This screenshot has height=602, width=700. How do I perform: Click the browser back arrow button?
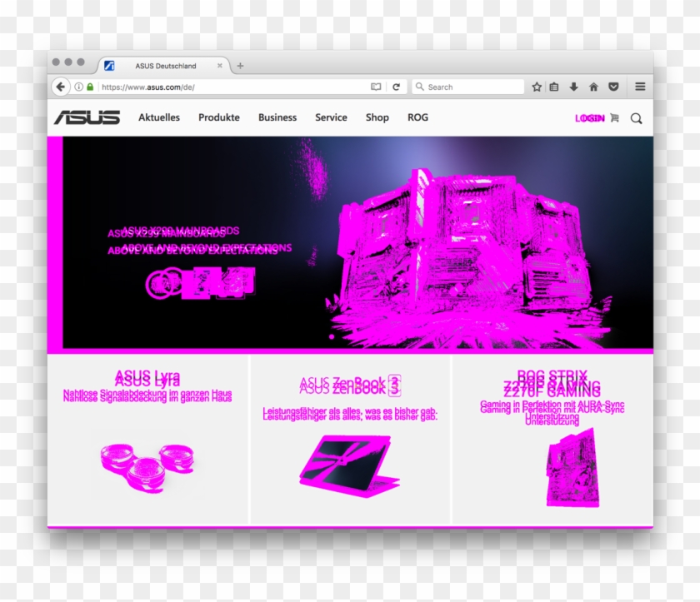click(61, 87)
